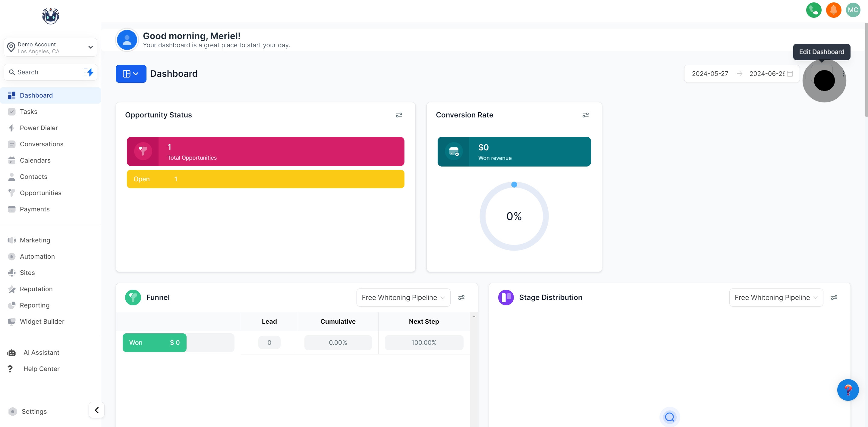Click the date range start field
This screenshot has height=427, width=868.
point(710,74)
